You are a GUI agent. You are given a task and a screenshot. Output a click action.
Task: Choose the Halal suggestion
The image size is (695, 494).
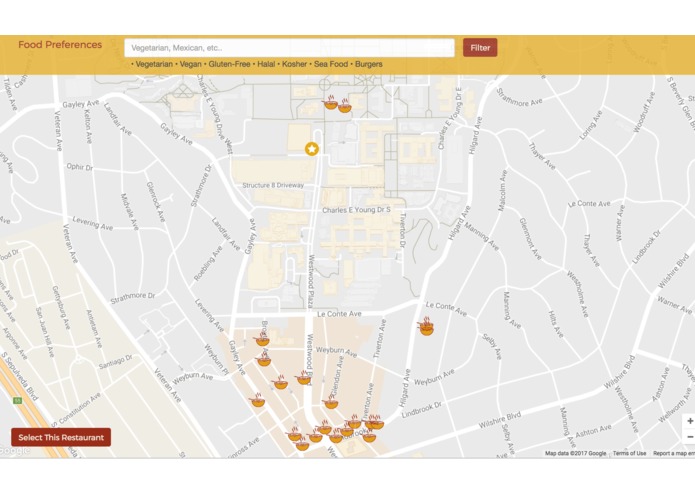tap(266, 64)
